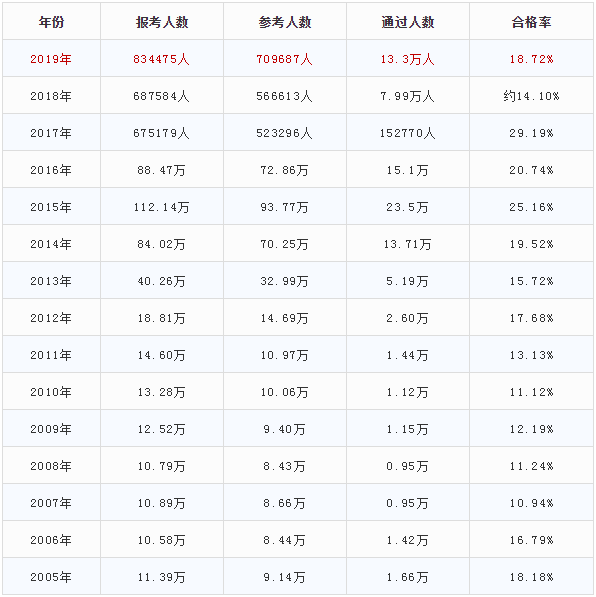Select the 112.14万 cell for 2015
This screenshot has width=596, height=597.
coord(162,207)
